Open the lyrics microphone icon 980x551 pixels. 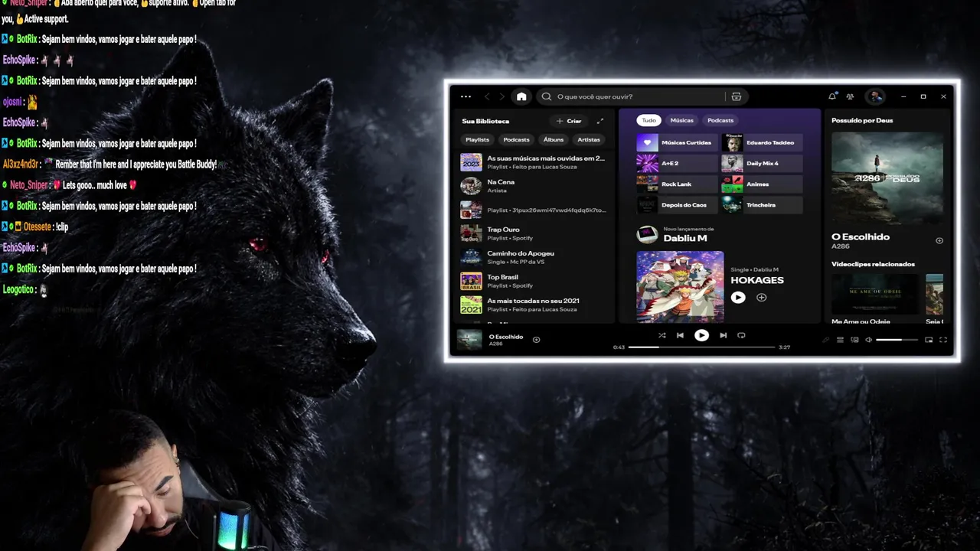[x=825, y=340]
